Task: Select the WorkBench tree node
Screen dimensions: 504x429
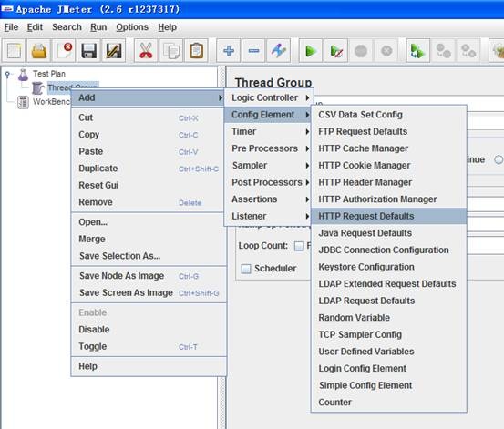Action: click(x=51, y=102)
